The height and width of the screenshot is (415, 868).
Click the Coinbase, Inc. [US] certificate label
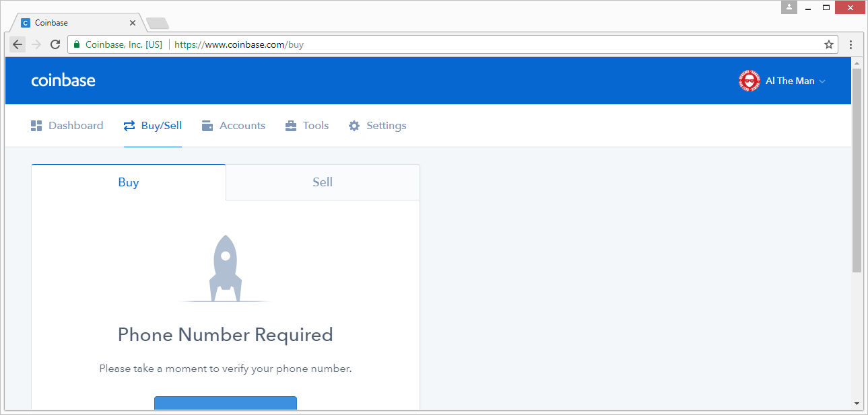124,44
